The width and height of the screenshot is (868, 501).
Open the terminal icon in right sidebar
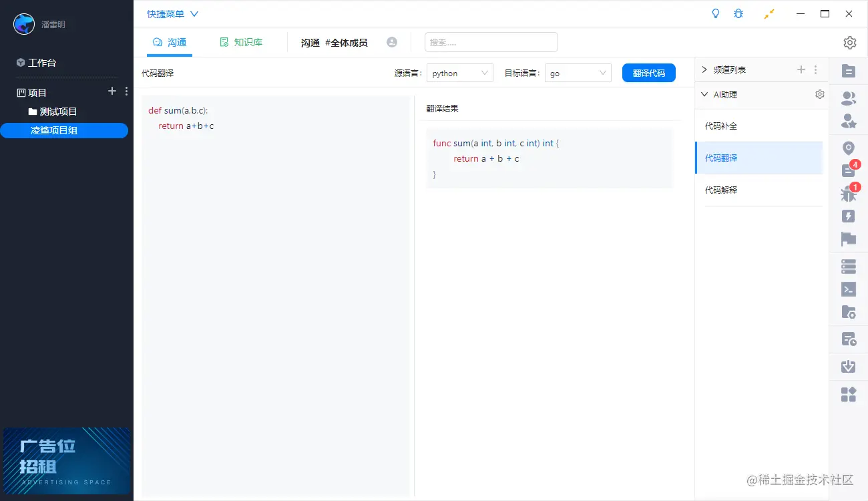[849, 289]
